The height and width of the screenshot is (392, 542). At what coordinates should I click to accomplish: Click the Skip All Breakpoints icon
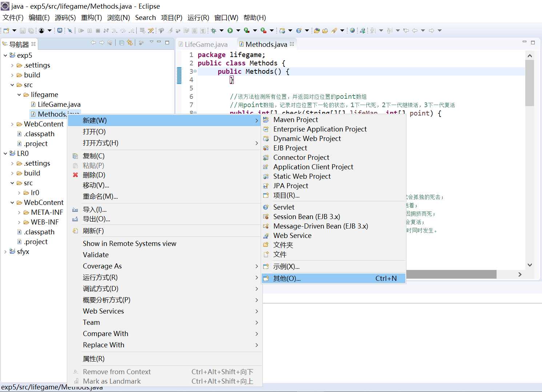point(70,31)
